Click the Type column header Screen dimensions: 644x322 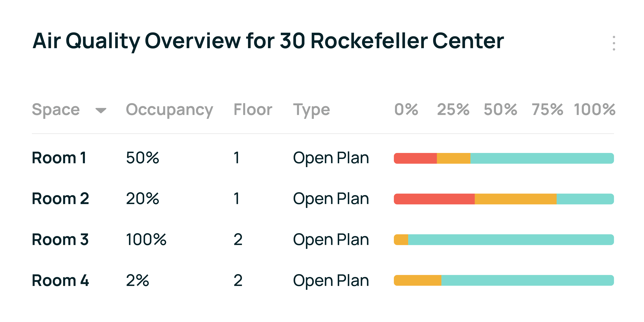click(x=311, y=110)
